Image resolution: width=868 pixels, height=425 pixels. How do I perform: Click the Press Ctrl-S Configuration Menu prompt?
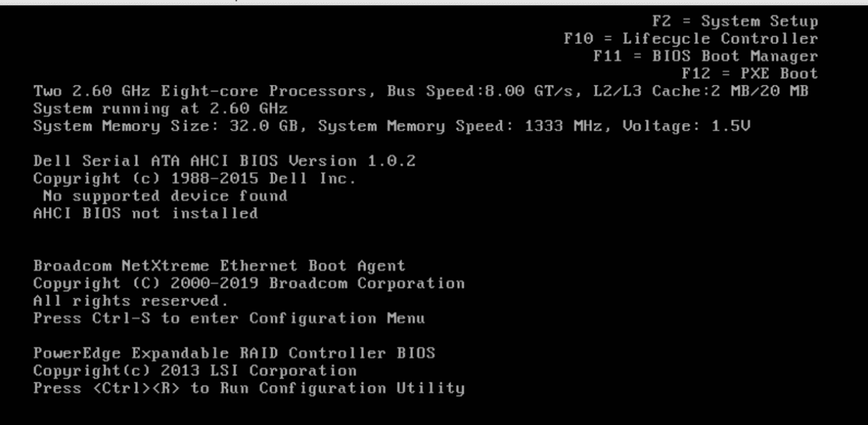pos(229,318)
